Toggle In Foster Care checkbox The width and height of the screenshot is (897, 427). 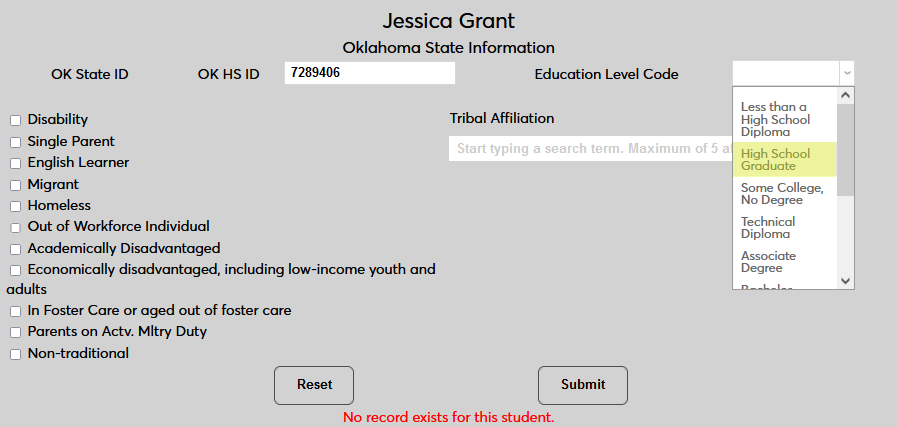(x=15, y=311)
